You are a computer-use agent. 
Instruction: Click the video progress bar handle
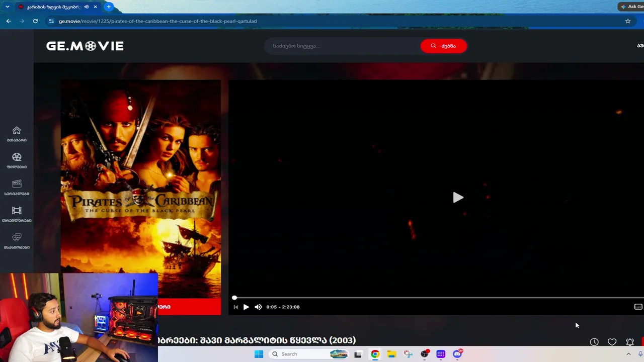pos(234,298)
